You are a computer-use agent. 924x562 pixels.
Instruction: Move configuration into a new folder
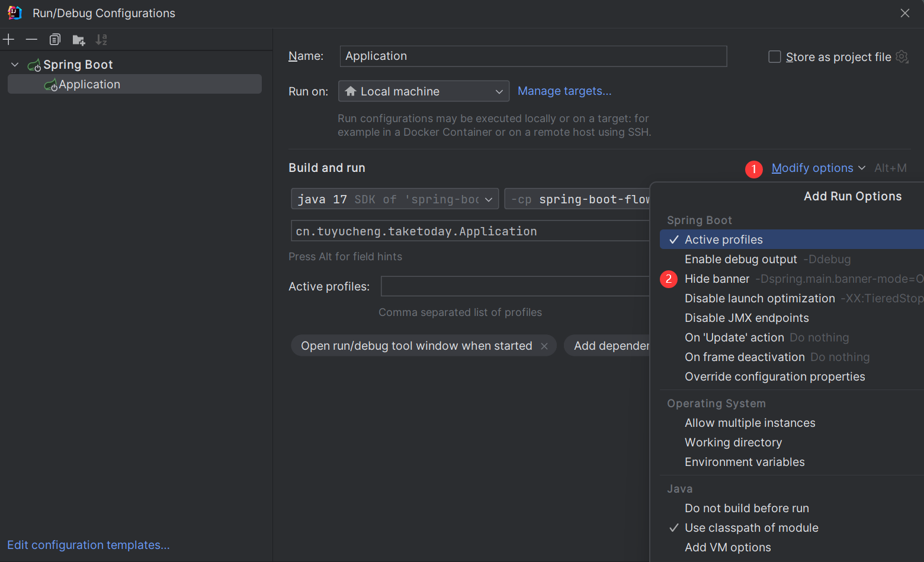(79, 40)
